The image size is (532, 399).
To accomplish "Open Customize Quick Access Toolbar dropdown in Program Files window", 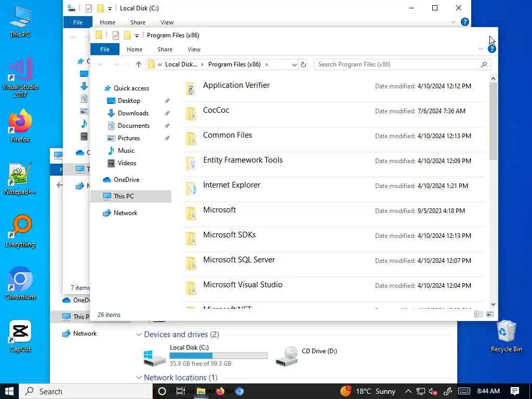I will click(137, 36).
